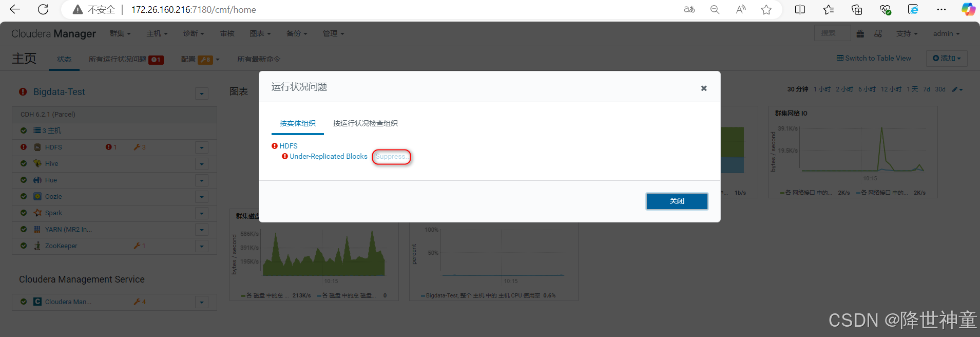Open the browser zoom magnifier icon
This screenshot has width=980, height=337.
(x=715, y=9)
